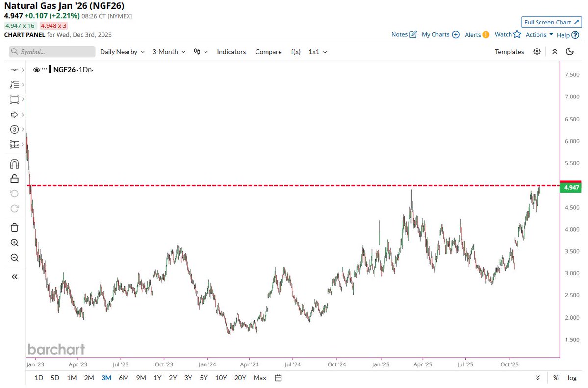Open the Notes edit icon
Viewport: 588px width, 388px height.
point(413,34)
